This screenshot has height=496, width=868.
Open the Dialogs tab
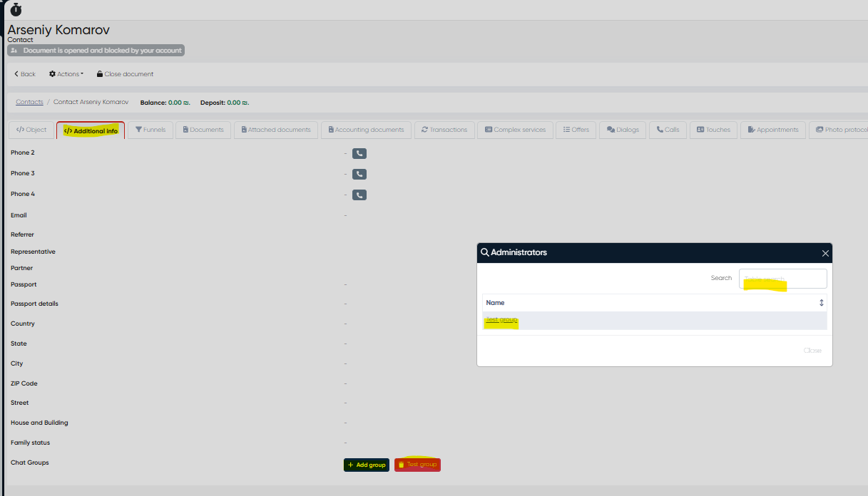coord(623,130)
